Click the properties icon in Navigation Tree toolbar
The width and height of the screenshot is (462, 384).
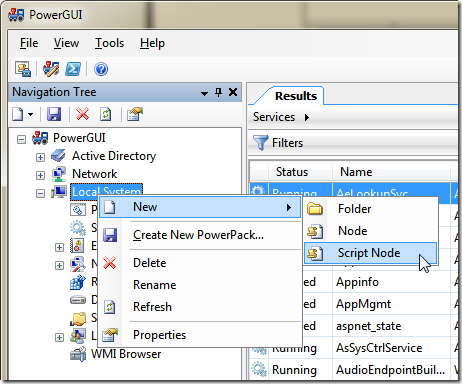pos(135,114)
